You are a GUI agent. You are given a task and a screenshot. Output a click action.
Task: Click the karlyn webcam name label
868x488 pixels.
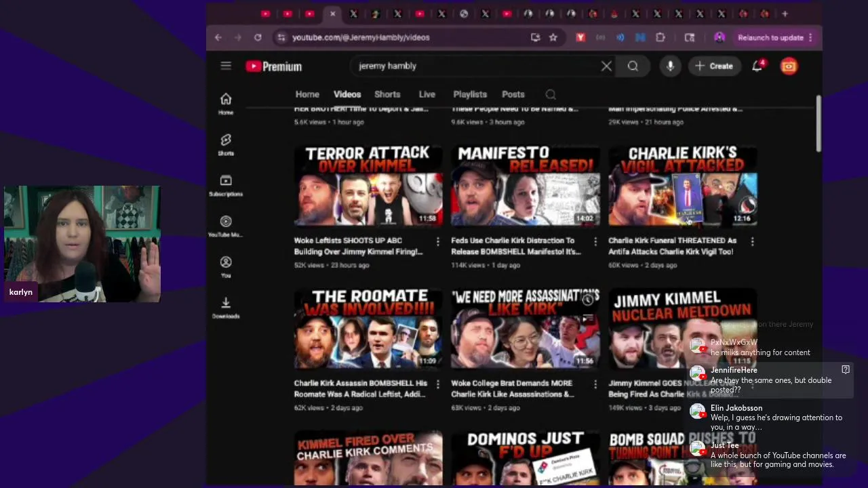click(21, 292)
